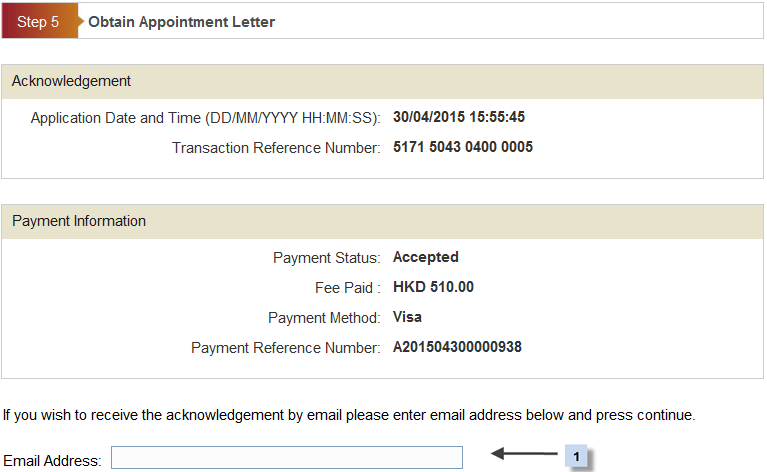The image size is (767, 472).
Task: Click the numbered callout marker 1
Action: click(x=576, y=456)
